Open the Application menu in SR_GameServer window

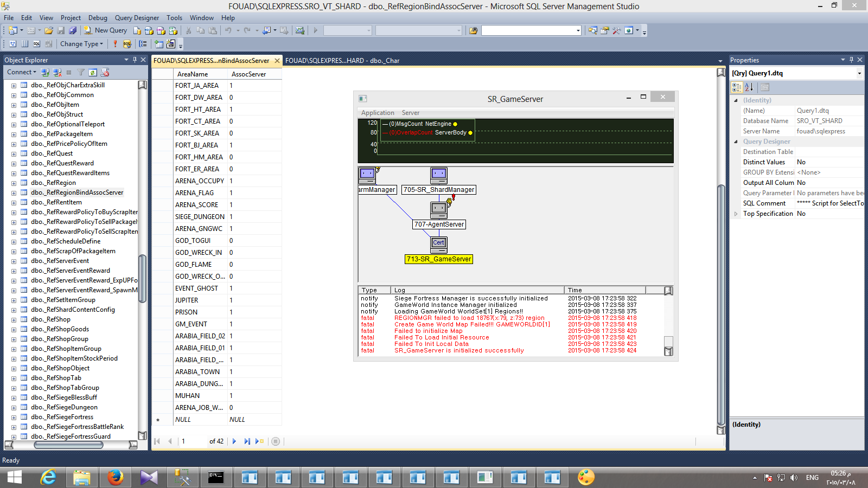point(378,113)
